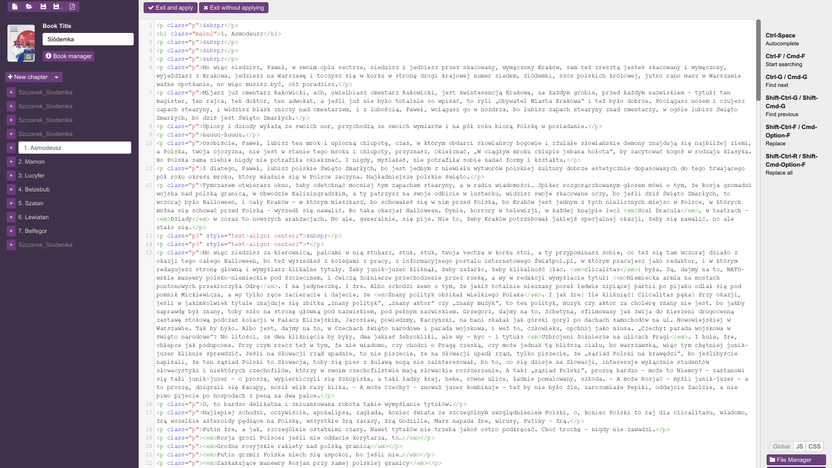The image size is (832, 468).
Task: Click the handle icon beside 6. Lewiatan
Action: [11, 216]
